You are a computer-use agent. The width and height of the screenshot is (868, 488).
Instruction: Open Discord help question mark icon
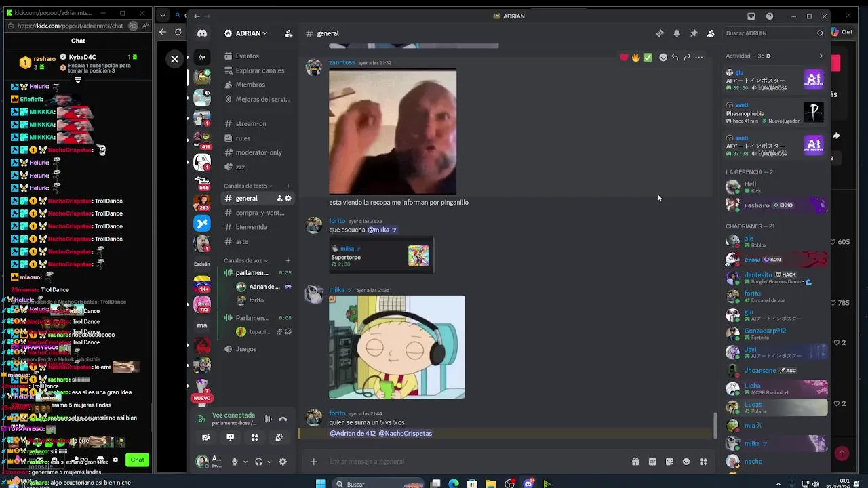point(770,16)
